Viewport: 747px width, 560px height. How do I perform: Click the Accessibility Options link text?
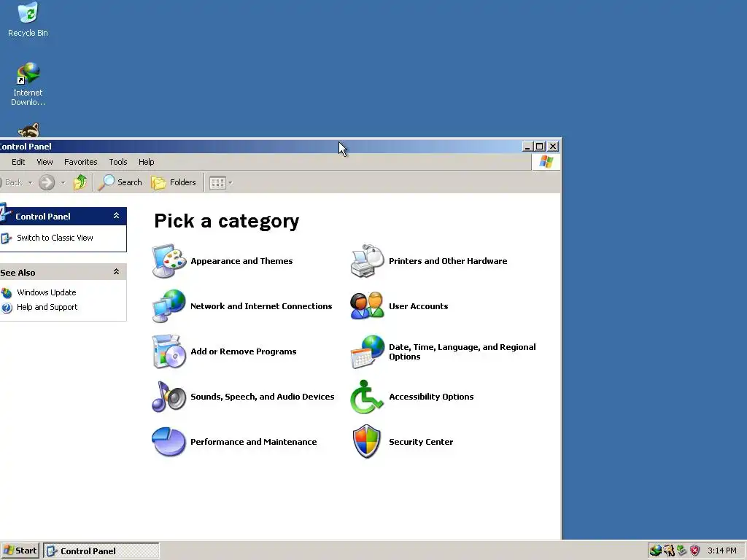[x=431, y=397]
